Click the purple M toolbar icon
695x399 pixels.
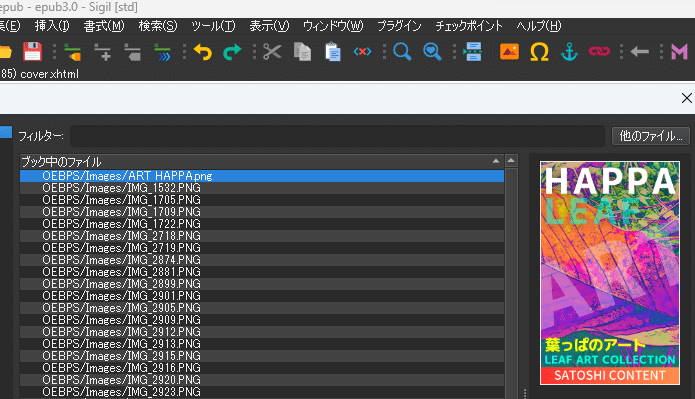(679, 52)
